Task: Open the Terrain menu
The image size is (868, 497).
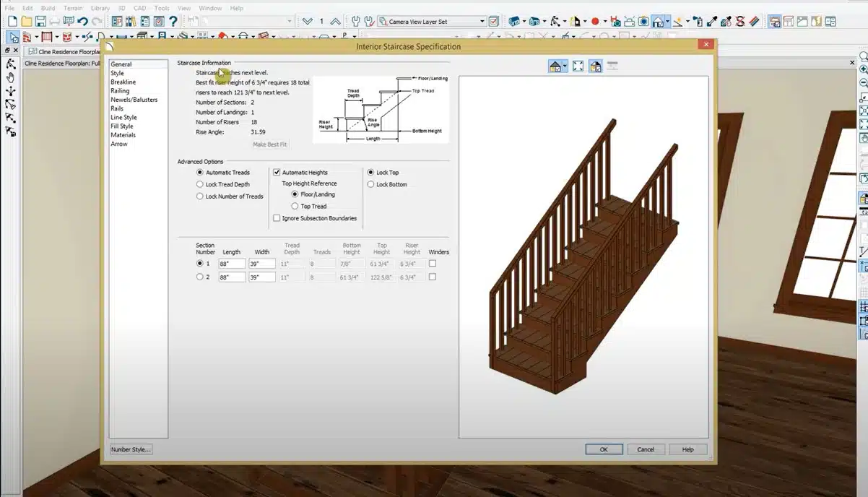Action: click(73, 8)
